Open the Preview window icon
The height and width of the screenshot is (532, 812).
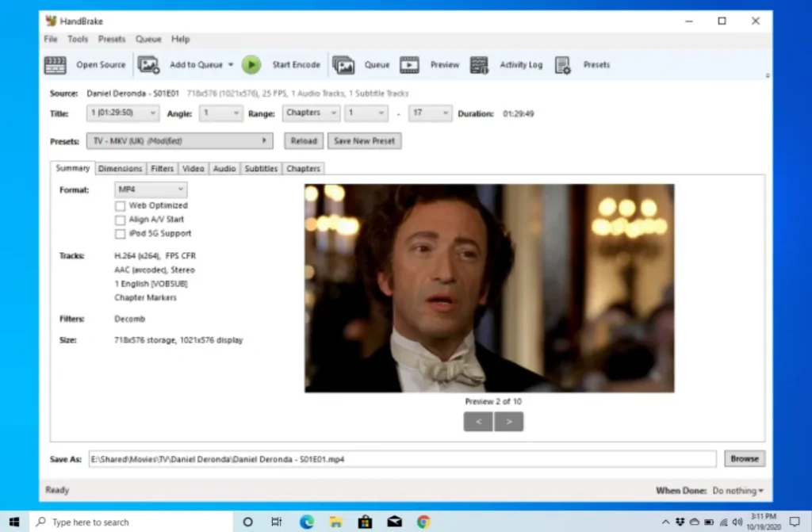[410, 64]
